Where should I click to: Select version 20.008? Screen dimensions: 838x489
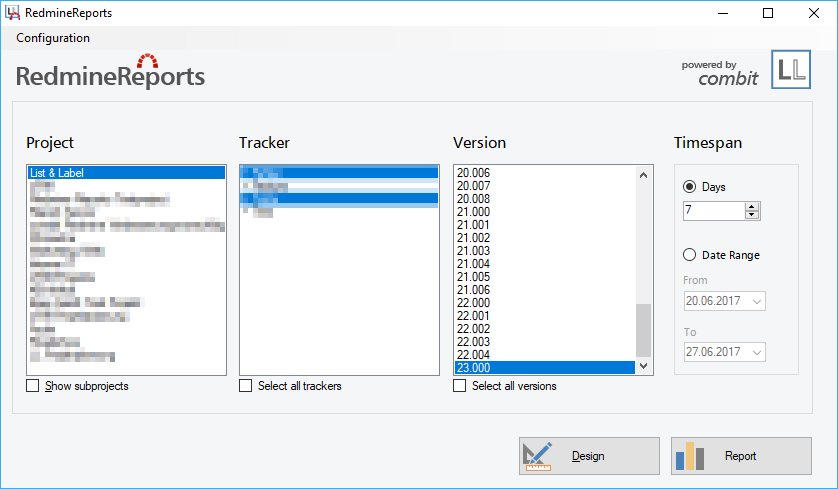(x=545, y=198)
